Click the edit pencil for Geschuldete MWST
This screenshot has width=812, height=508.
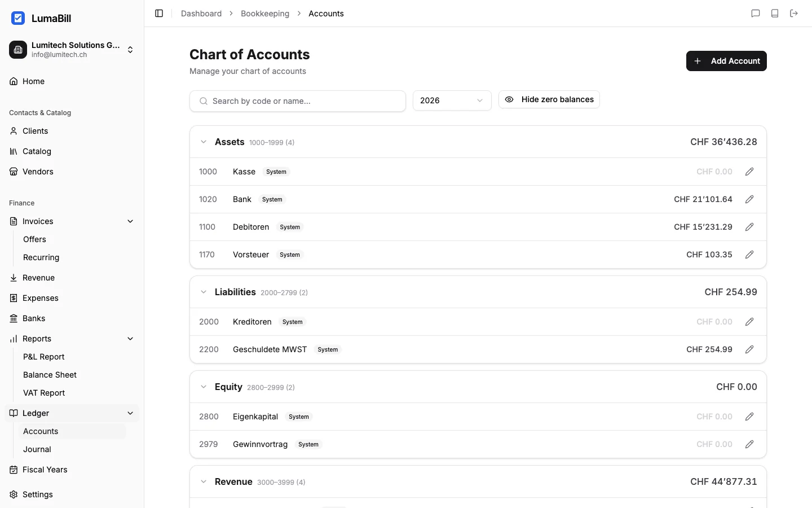point(749,349)
